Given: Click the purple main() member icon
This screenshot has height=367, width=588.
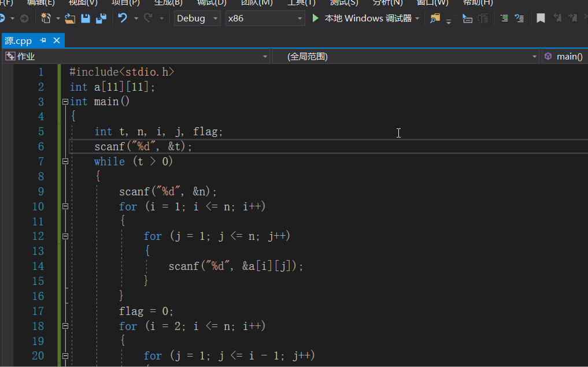Looking at the screenshot, I should [548, 56].
